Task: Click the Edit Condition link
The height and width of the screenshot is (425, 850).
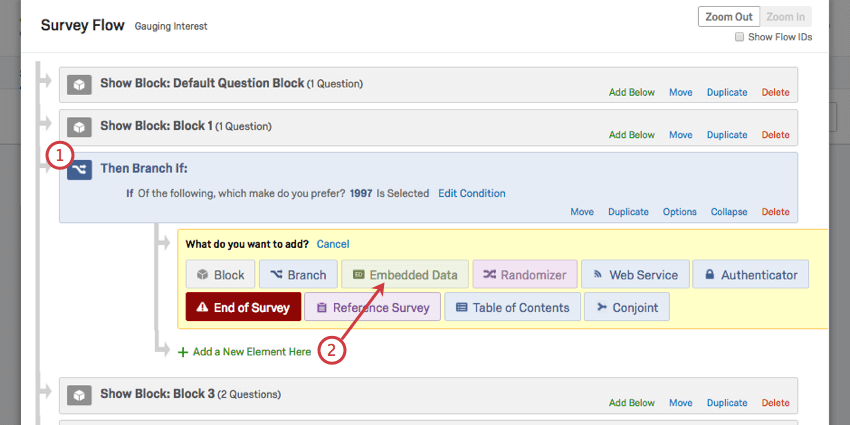Action: point(472,193)
